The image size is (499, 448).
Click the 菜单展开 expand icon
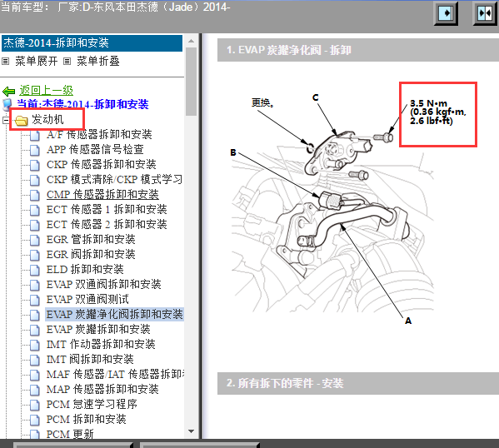click(x=5, y=61)
